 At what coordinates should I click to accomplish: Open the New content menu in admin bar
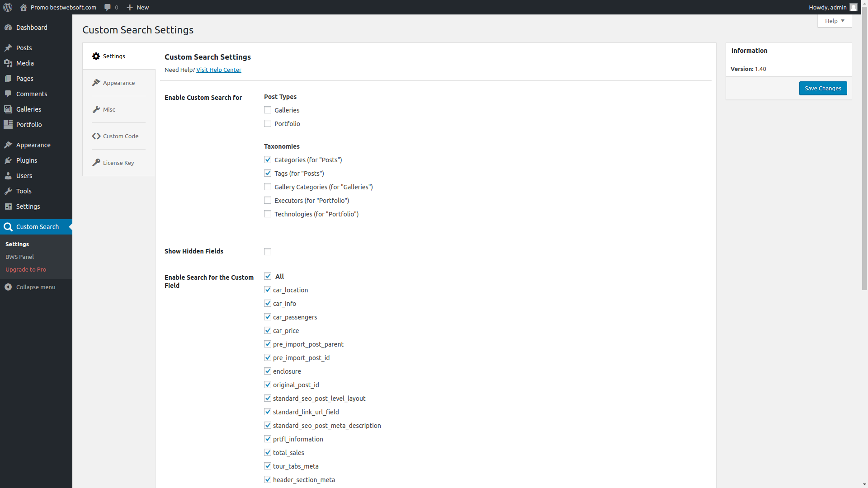[138, 7]
